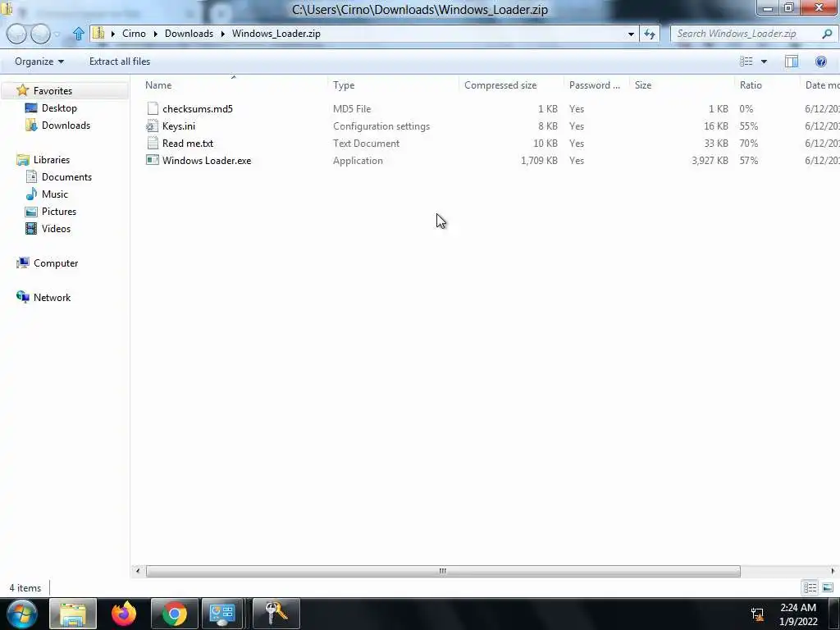840x630 pixels.
Task: Select the Windows Loader.exe application icon
Action: (x=153, y=160)
